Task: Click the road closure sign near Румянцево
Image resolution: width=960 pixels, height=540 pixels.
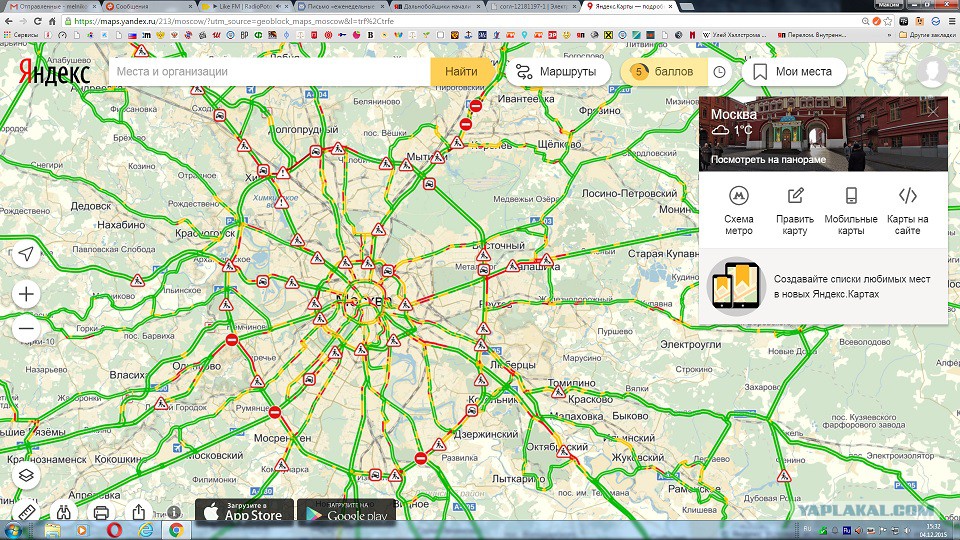Action: coord(275,412)
